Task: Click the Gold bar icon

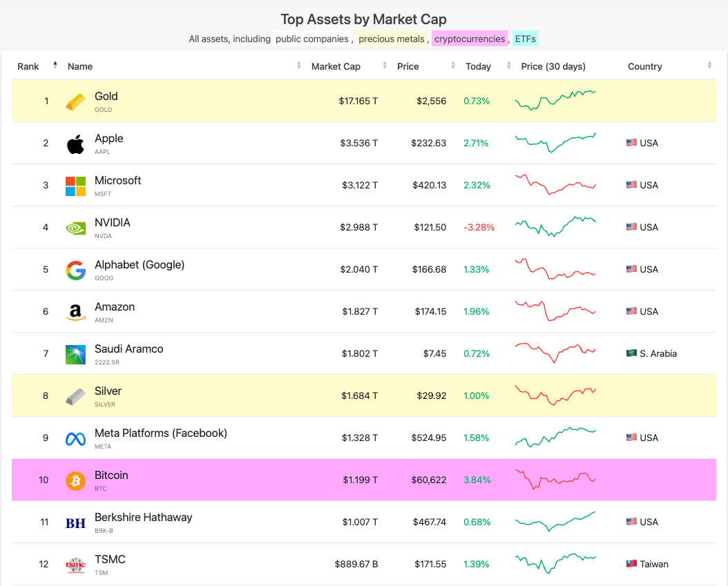Action: point(75,101)
